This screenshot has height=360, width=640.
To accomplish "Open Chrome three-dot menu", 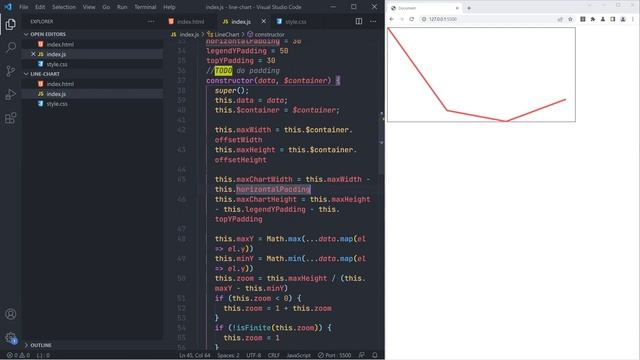I will 633,19.
